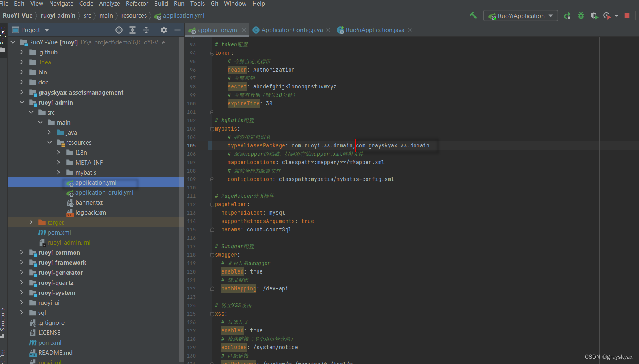The image size is (639, 364).
Task: Collapse the resources folder
Action: (50, 142)
